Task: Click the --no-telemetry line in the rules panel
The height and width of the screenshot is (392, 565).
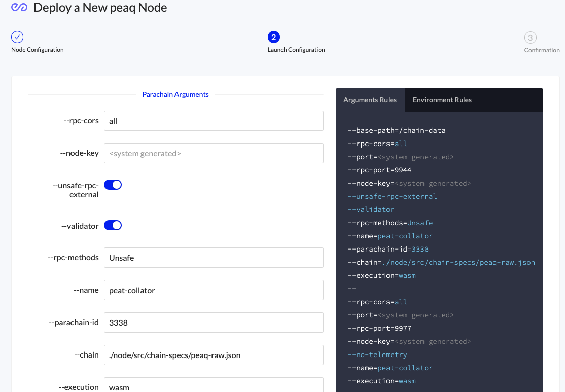Action: click(377, 354)
